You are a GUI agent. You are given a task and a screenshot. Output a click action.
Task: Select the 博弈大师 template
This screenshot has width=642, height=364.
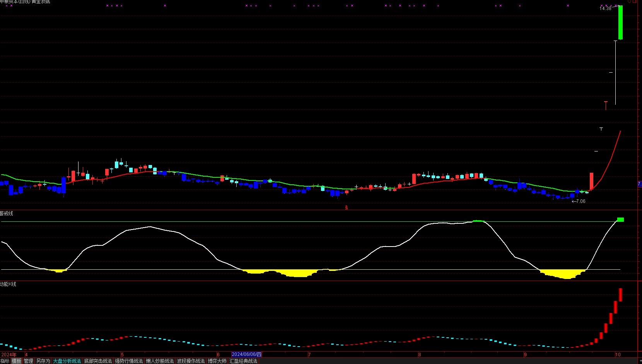click(217, 361)
